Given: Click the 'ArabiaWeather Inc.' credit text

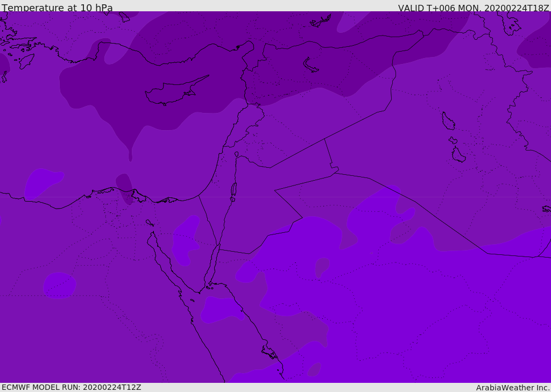Looking at the screenshot, I should click(513, 388).
